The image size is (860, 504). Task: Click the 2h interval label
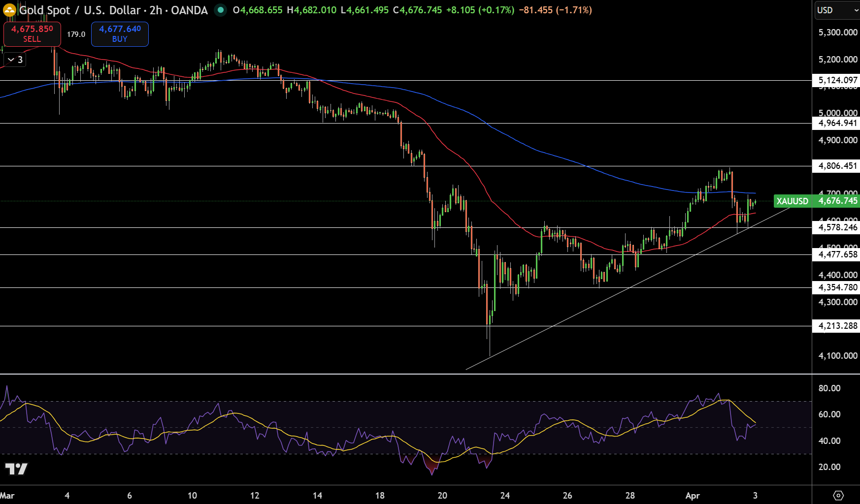click(x=156, y=10)
